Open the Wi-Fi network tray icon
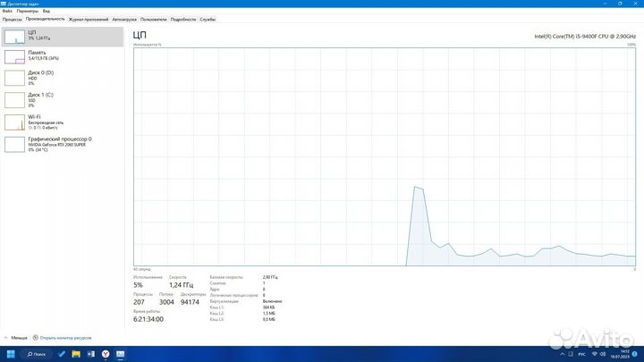The image size is (644, 362). (594, 354)
